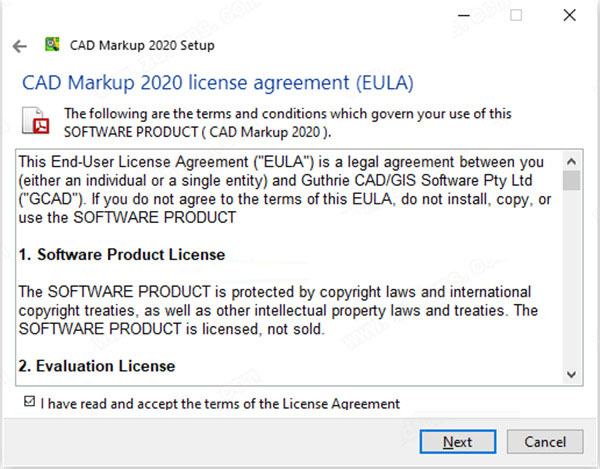This screenshot has width=600, height=469.
Task: Click the CAD Markup app icon in title
Action: 52,44
